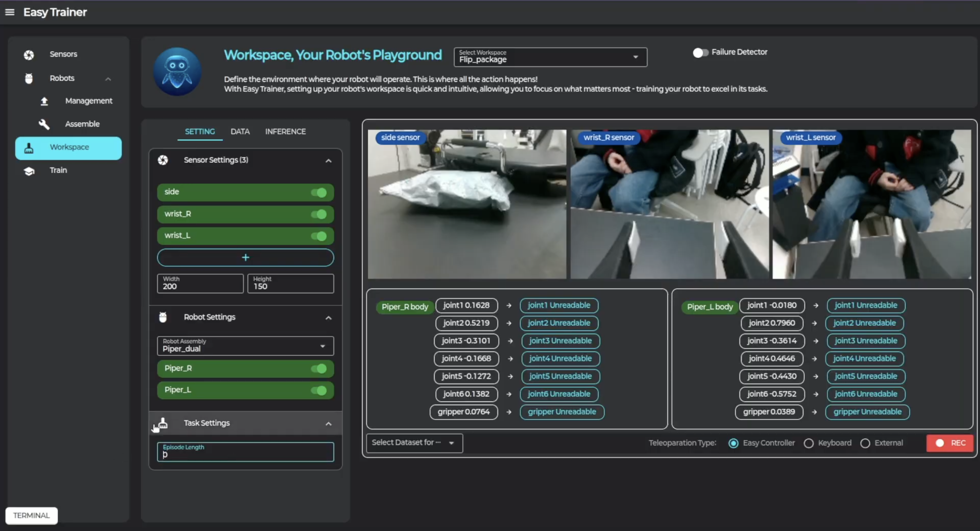Click the plus icon to add sensor

pos(245,258)
